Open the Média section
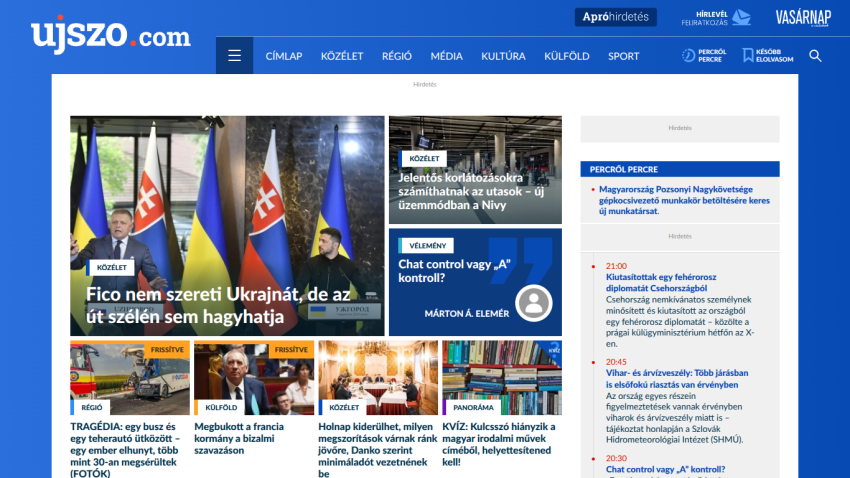The width and height of the screenshot is (850, 478). [446, 56]
